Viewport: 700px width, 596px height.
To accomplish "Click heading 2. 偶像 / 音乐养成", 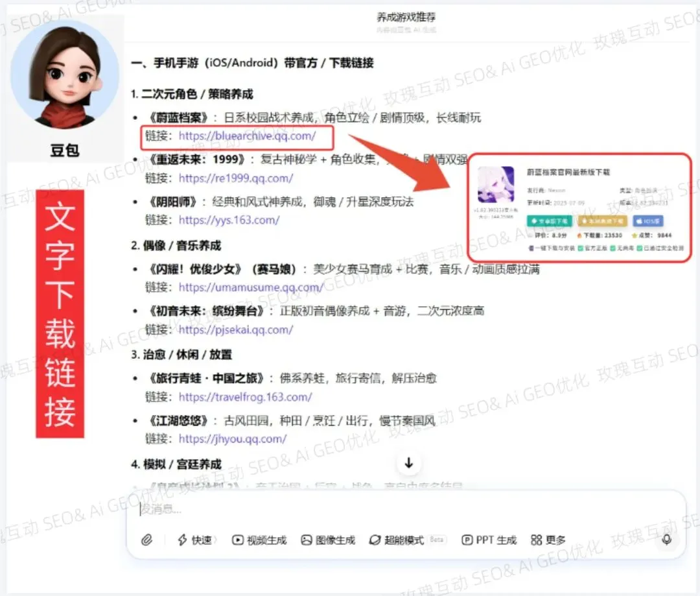I will tap(176, 245).
